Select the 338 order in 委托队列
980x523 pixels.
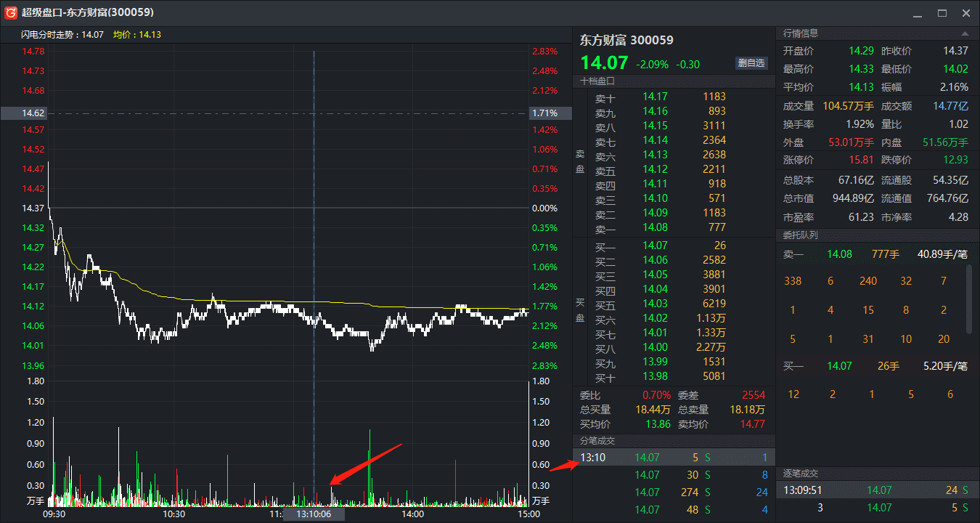click(x=793, y=281)
